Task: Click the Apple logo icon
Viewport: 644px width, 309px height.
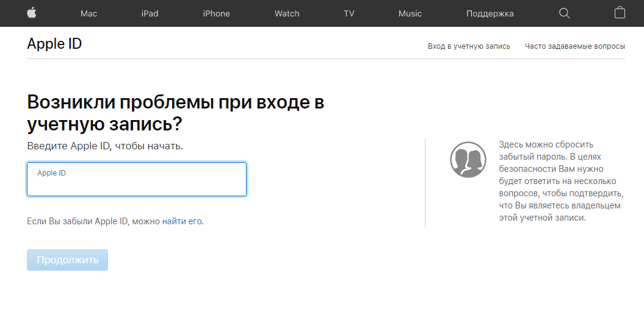Action: point(32,13)
